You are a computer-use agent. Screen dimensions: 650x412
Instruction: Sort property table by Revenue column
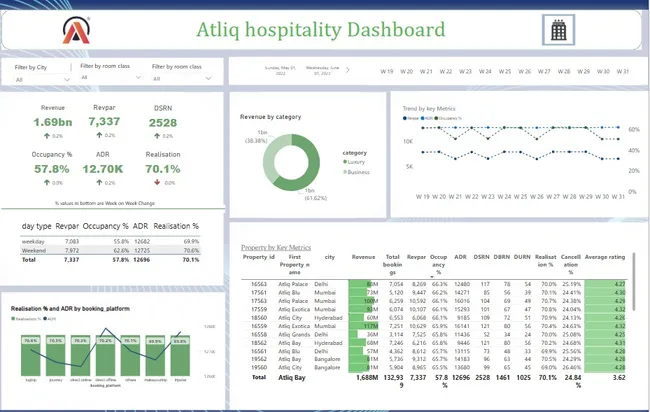(364, 257)
